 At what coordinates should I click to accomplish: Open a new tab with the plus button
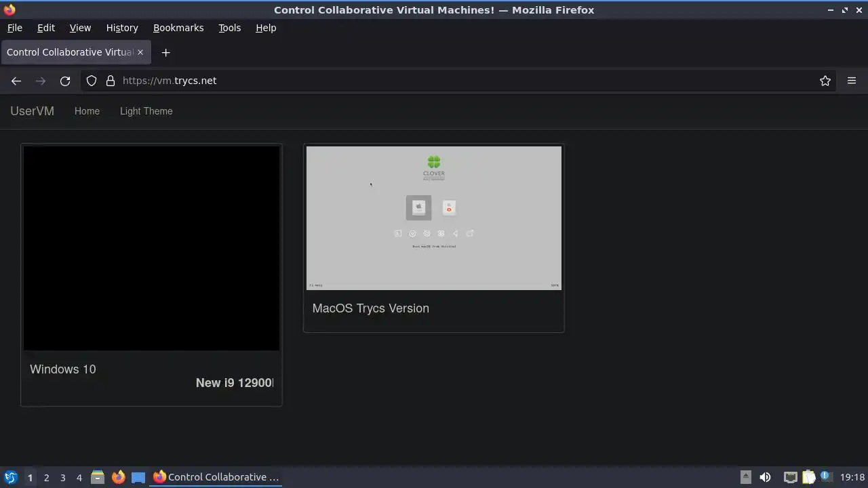165,52
